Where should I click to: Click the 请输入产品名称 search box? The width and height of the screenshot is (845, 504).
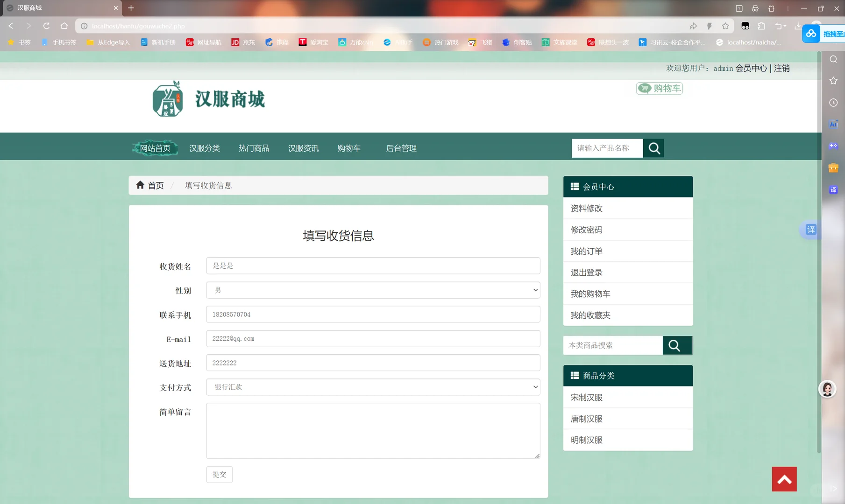coord(607,148)
